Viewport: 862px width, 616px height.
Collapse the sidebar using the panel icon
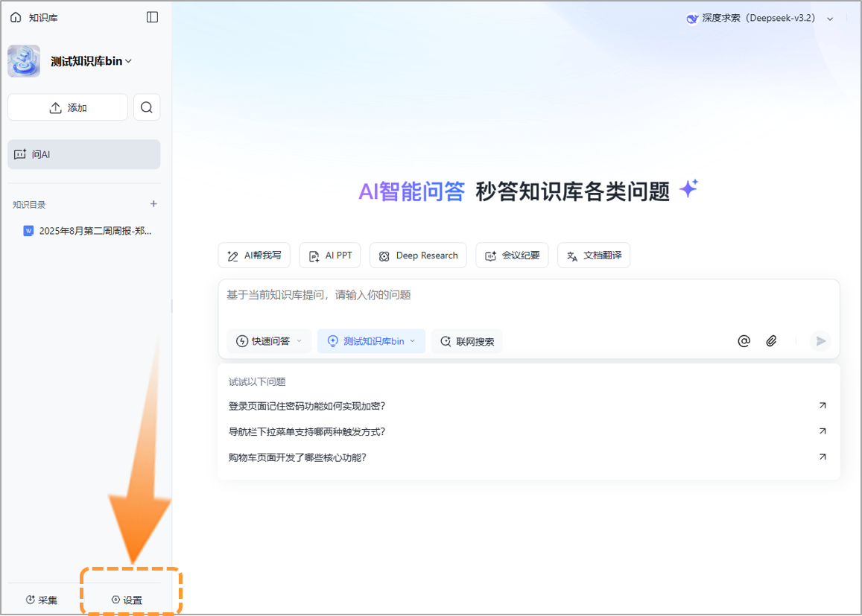(152, 16)
